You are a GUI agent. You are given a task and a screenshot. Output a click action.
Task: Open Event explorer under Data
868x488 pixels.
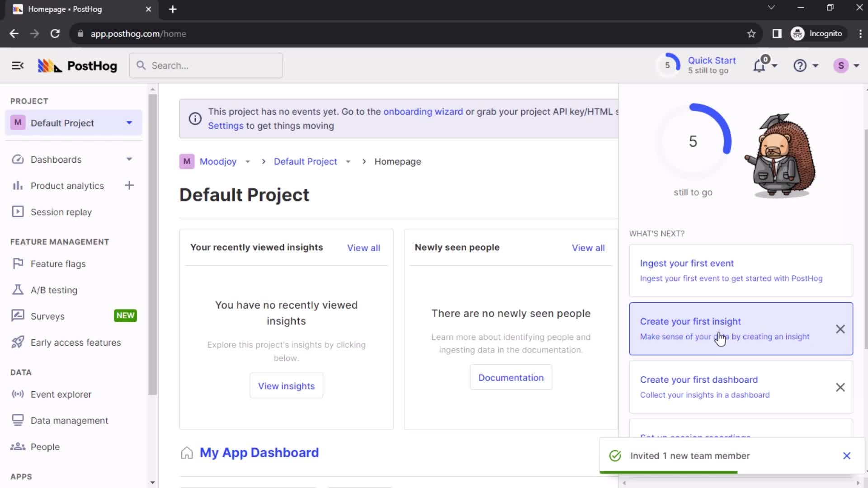tap(61, 394)
